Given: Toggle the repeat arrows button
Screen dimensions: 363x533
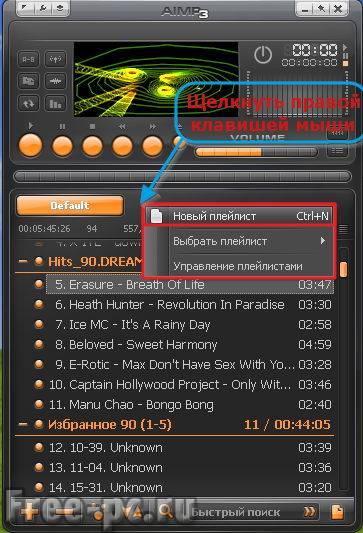Looking at the screenshot, I should click(x=28, y=103).
